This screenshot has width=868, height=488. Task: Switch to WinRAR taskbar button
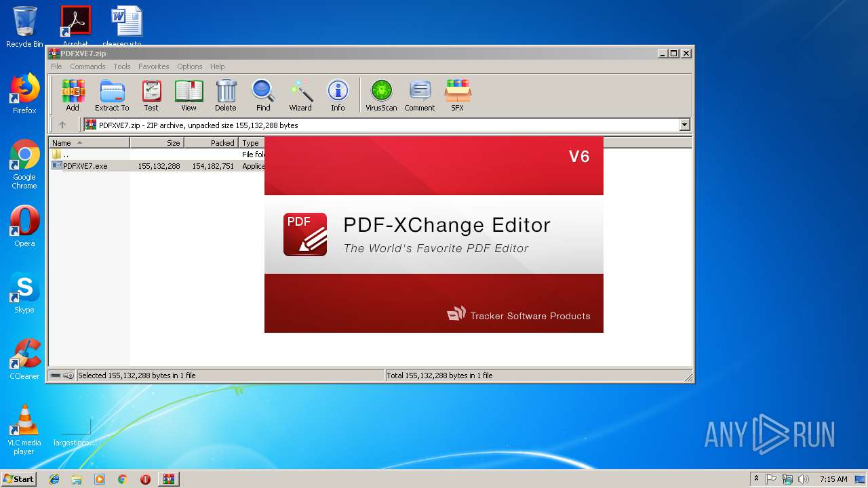coord(168,479)
